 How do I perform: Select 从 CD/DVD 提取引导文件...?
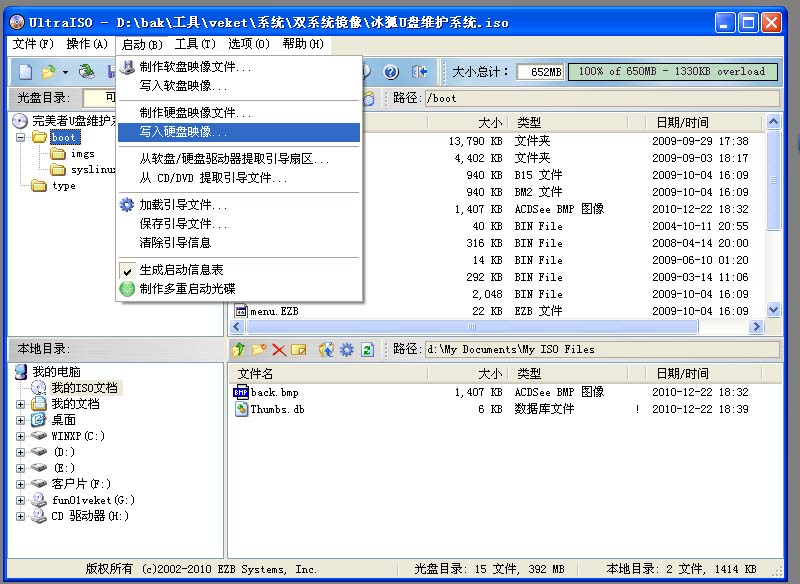(239, 178)
